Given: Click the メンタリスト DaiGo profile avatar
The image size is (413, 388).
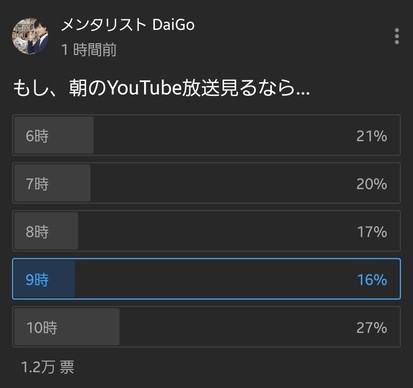Looking at the screenshot, I should tap(30, 36).
